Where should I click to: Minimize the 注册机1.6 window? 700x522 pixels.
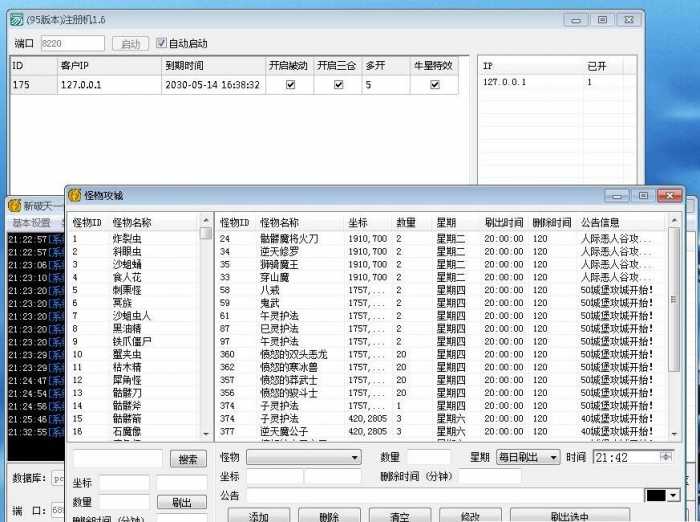[x=575, y=19]
